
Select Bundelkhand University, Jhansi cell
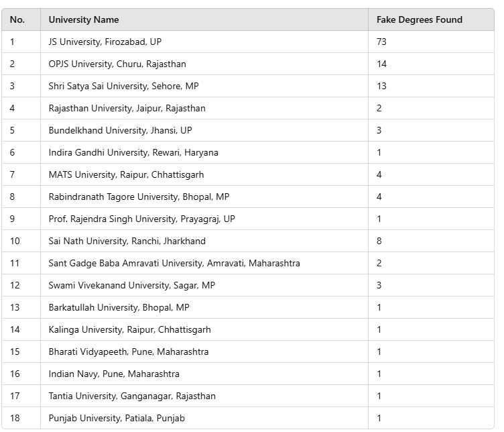[120, 130]
